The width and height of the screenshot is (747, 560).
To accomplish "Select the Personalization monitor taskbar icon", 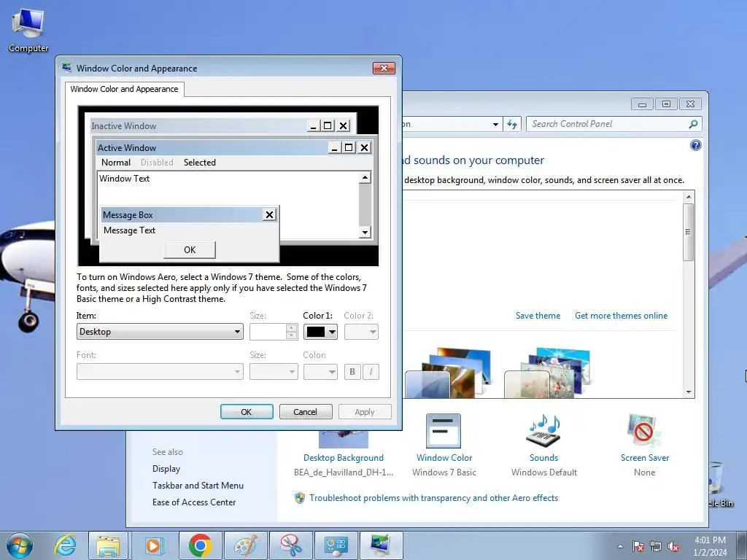I will 382,545.
